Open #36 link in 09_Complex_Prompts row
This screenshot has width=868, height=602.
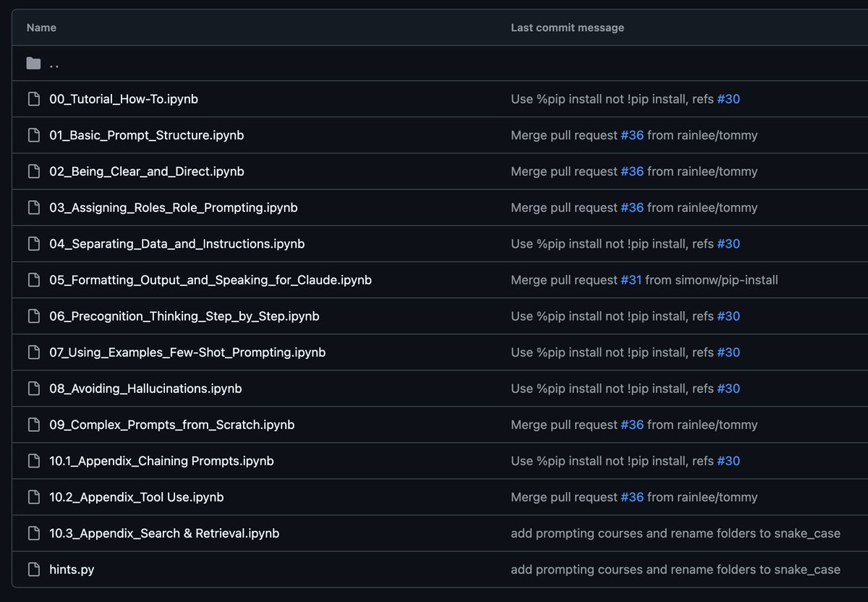pos(631,425)
